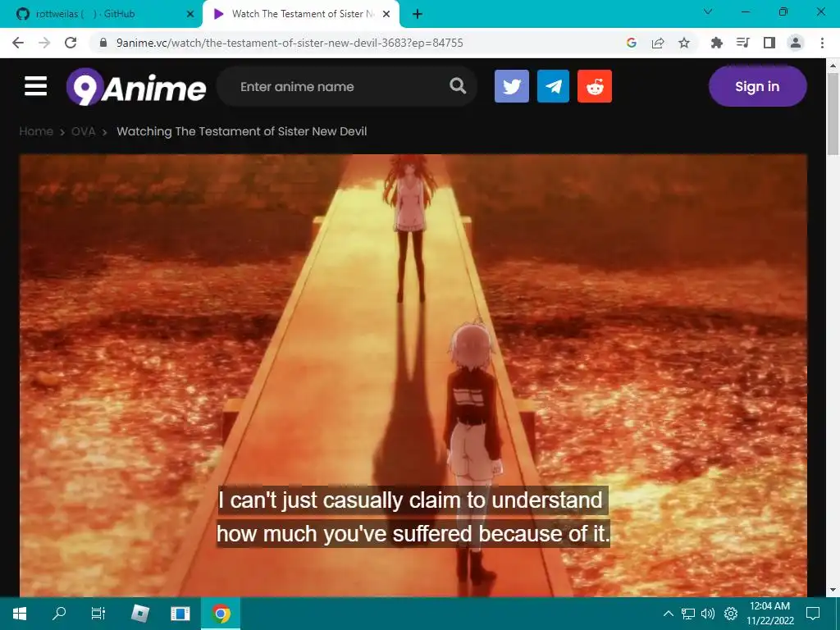Close the GitHub tab

[190, 14]
